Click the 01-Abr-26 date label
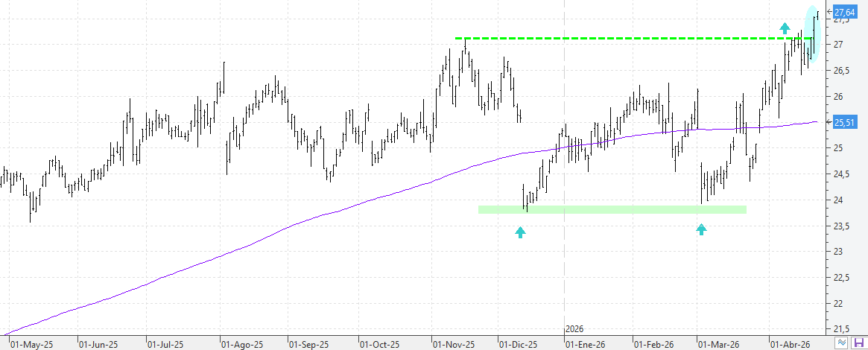Screen dimensions: 868x350 click(790, 345)
